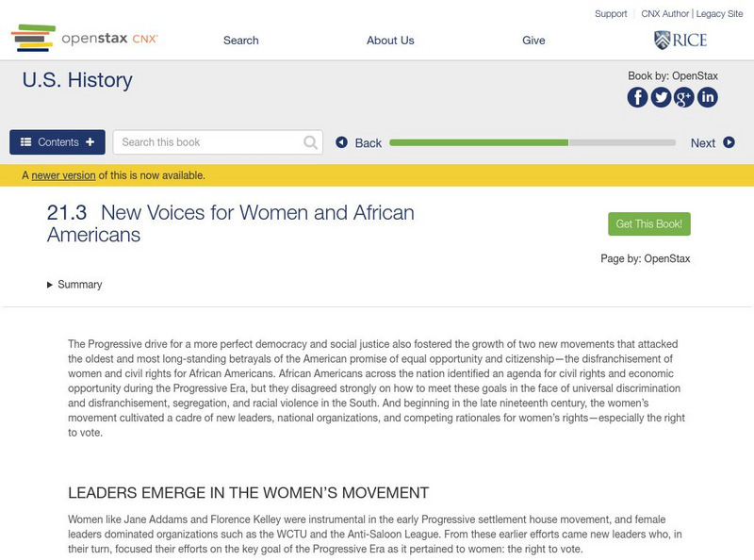Visit the Legacy Site link
This screenshot has height=560, width=754.
pyautogui.click(x=719, y=14)
